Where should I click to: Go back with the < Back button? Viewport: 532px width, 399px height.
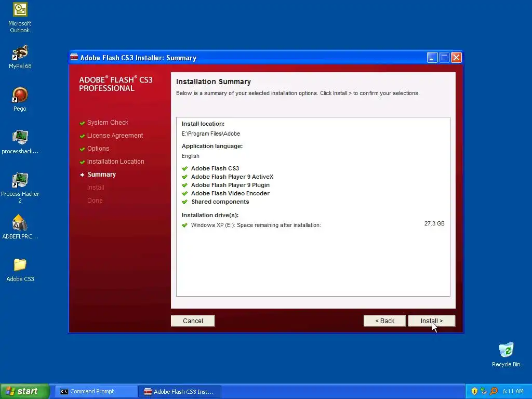coord(385,321)
